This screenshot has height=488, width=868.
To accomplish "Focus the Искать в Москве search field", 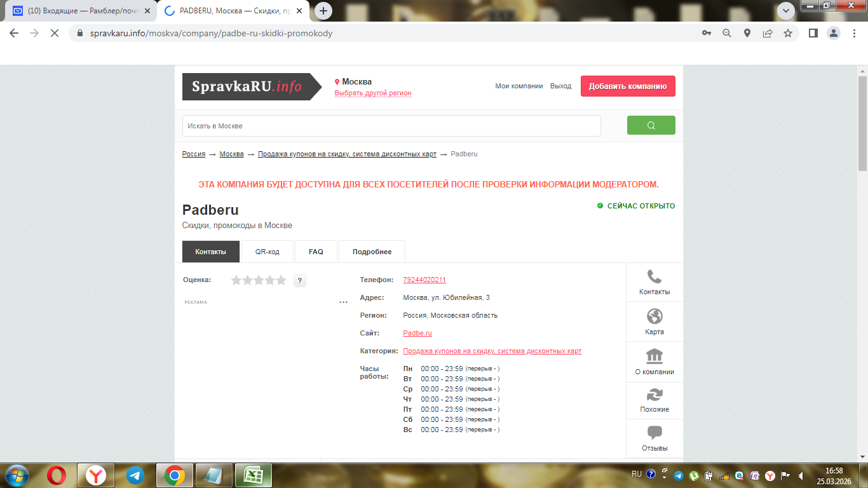I will tap(391, 126).
